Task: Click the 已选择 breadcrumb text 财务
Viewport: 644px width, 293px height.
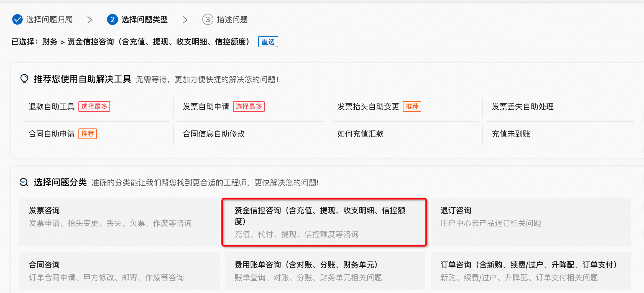Action: pyautogui.click(x=50, y=42)
